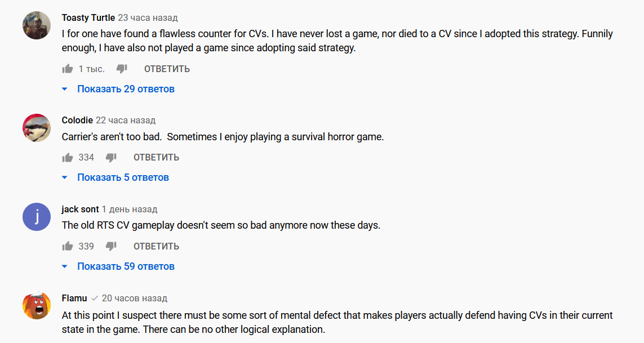The width and height of the screenshot is (644, 343).
Task: Open the '23 часа назад' comment timestamp link
Action: tap(148, 18)
